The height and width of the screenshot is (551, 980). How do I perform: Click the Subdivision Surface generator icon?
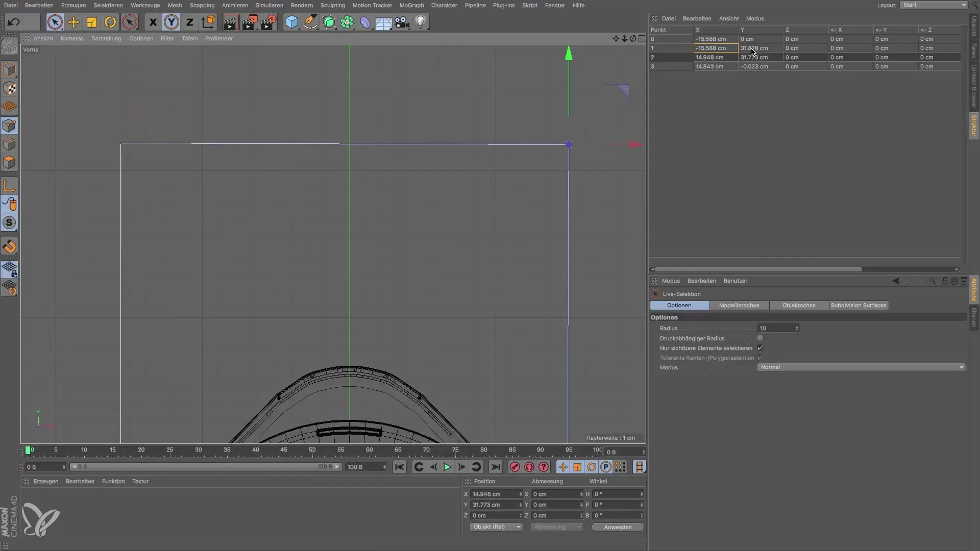pos(329,22)
